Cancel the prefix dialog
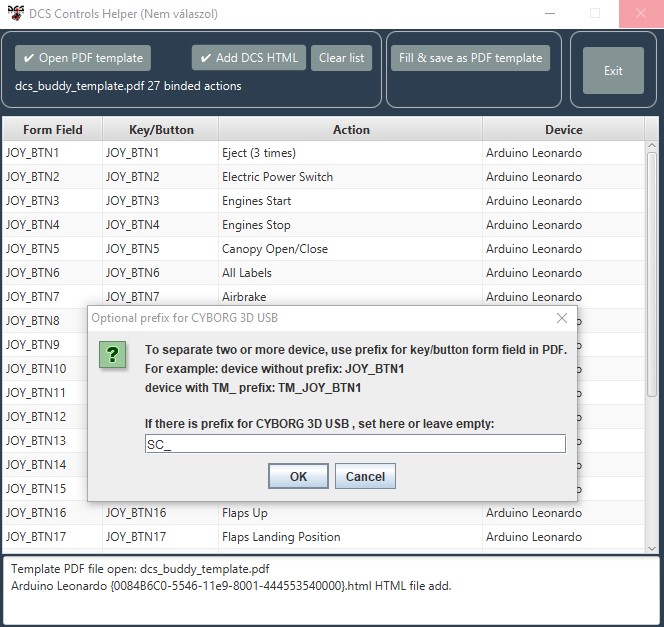Screen dimensions: 664x627 click(365, 476)
